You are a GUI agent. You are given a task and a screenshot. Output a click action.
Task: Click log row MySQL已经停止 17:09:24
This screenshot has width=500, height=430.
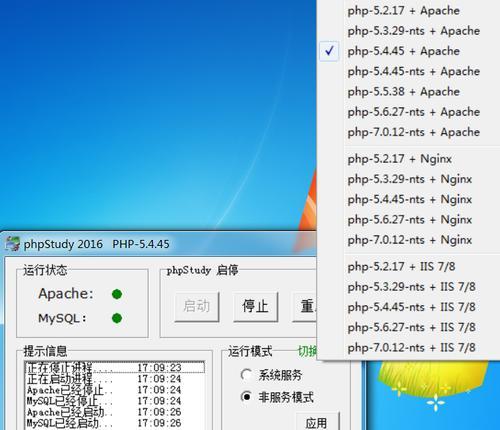[x=114, y=401]
